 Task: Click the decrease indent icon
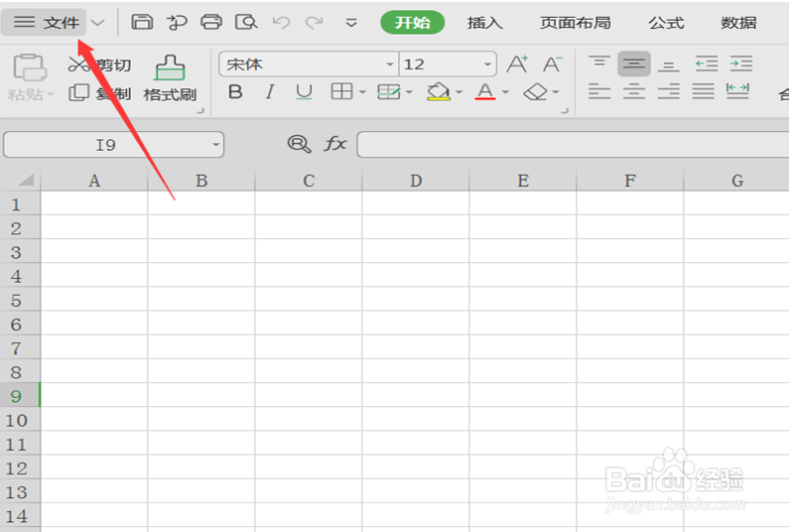[x=707, y=64]
